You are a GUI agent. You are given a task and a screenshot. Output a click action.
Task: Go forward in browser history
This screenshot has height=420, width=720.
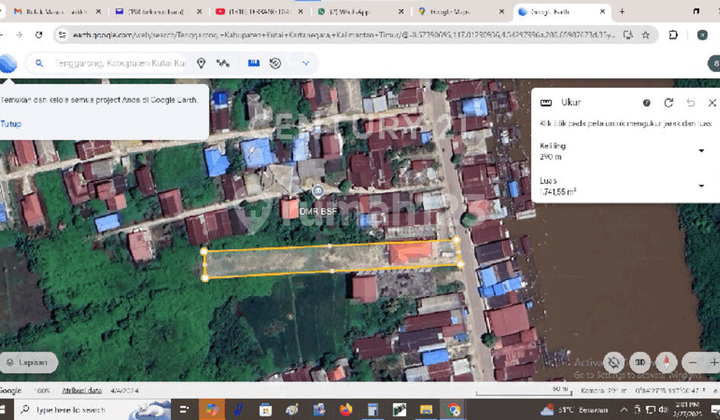point(19,35)
